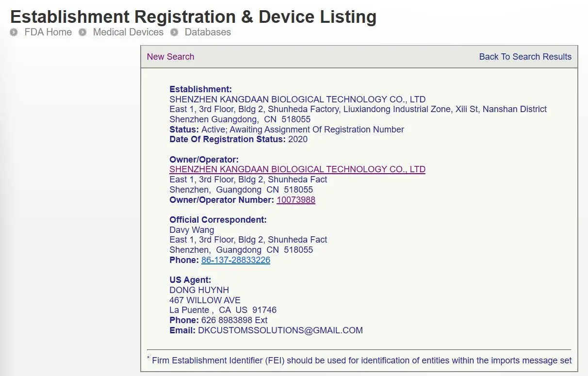Screen dimensions: 588x376
Task: Open the underlined Owner/Operator company name link
Action: pos(297,169)
